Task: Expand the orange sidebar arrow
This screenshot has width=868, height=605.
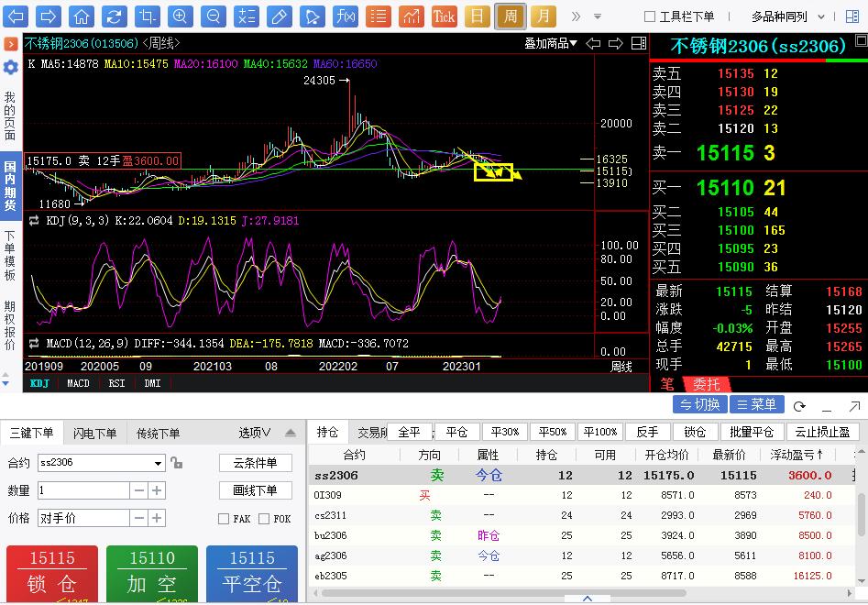Action: (10, 43)
